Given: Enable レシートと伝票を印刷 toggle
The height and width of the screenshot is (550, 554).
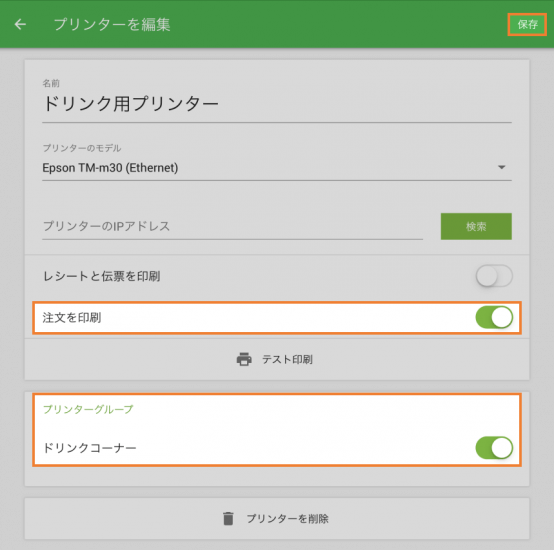Looking at the screenshot, I should point(494,276).
